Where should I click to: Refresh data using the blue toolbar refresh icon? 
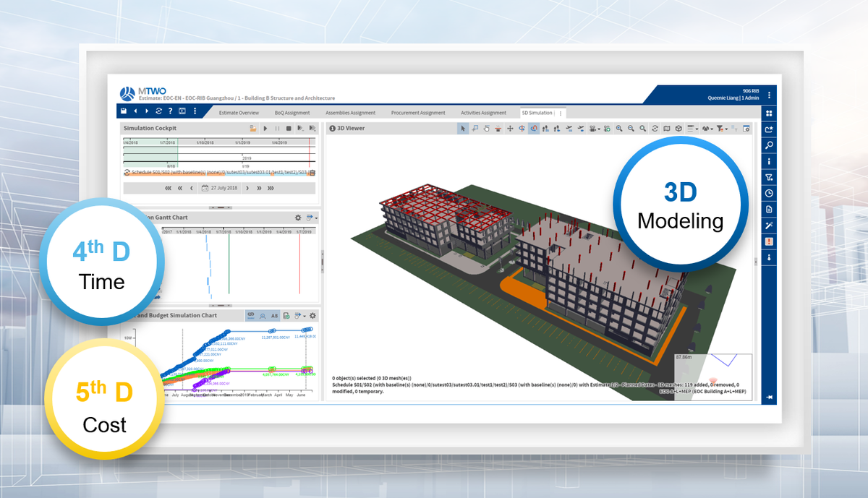[x=158, y=111]
